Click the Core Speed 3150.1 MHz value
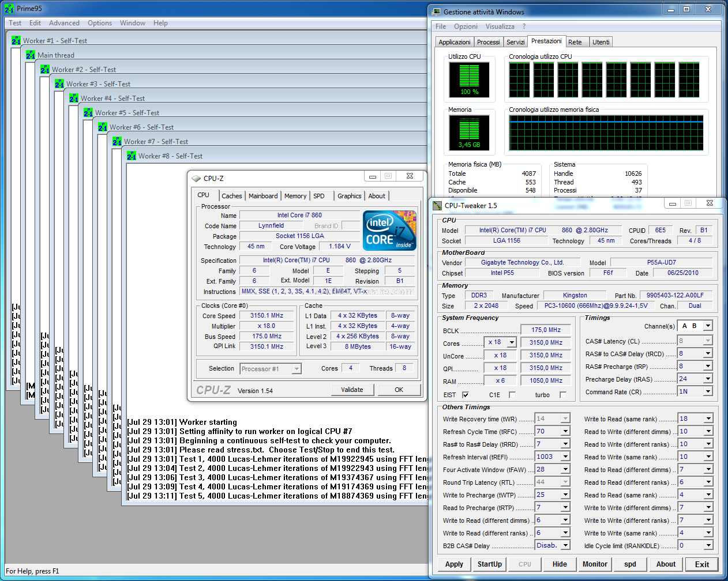 coord(267,316)
